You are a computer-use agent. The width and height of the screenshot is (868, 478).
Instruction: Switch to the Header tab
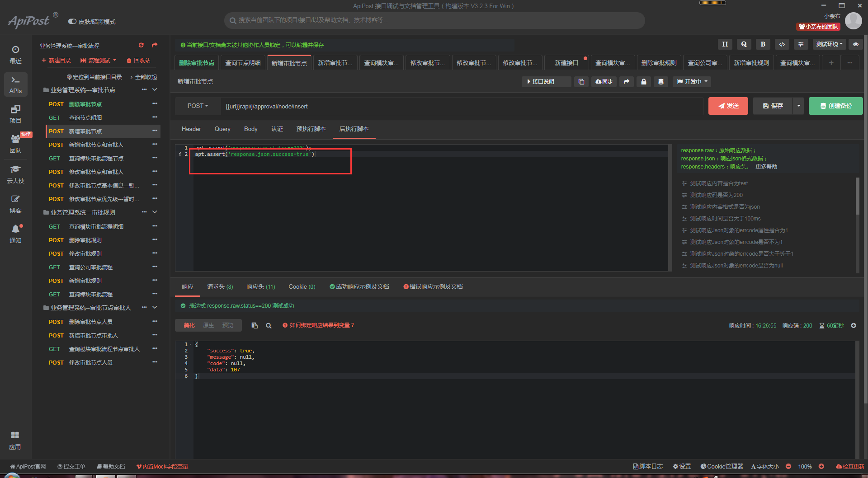(x=191, y=129)
